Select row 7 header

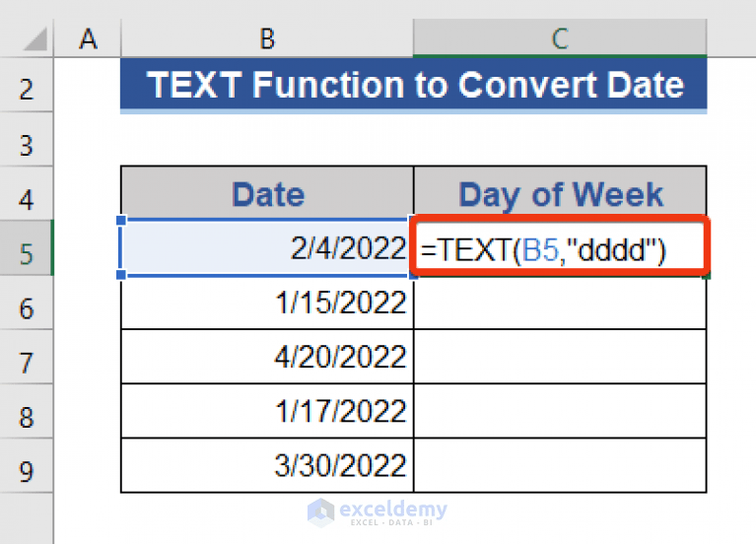pyautogui.click(x=26, y=358)
